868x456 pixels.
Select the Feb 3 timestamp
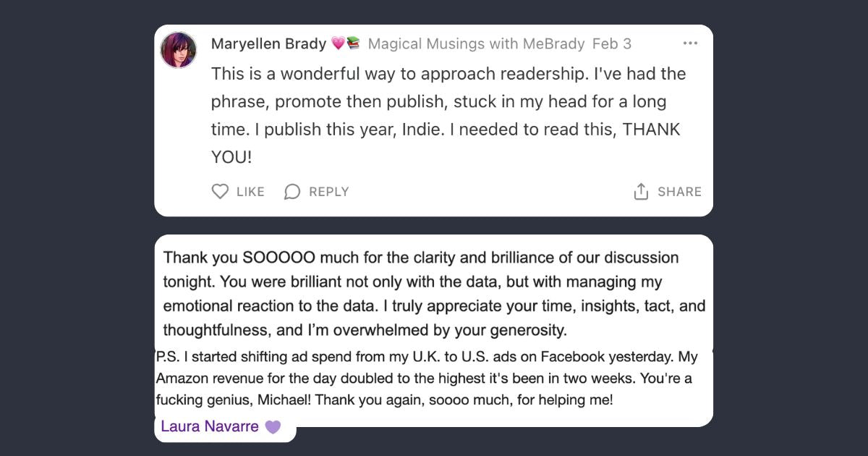[612, 43]
